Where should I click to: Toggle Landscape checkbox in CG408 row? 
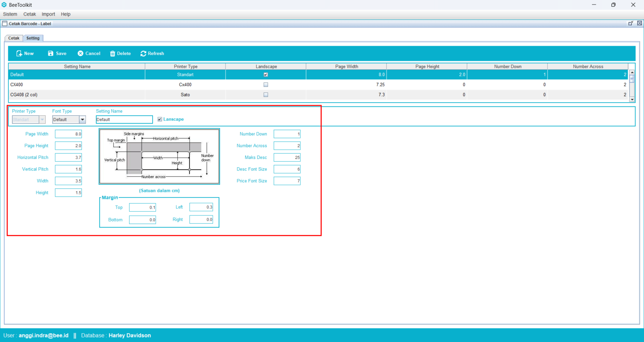tap(266, 95)
